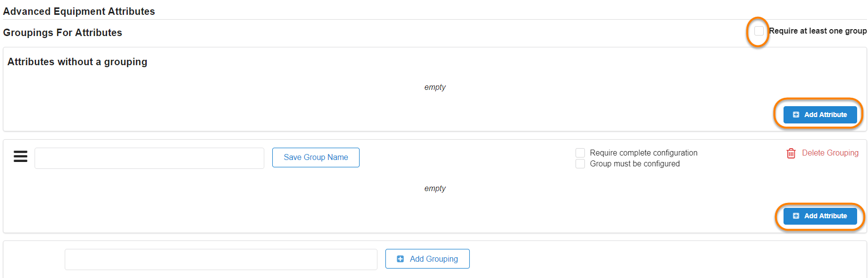Focus the new grouping name field beside Add Grouping
Viewport: 868px width, 278px height.
[221, 259]
